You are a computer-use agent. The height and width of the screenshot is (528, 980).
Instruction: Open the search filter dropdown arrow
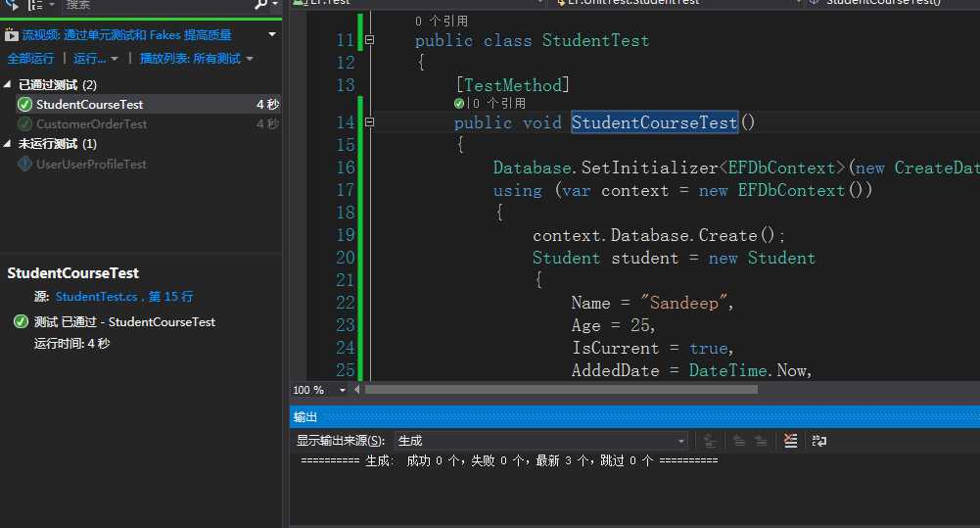tap(275, 4)
